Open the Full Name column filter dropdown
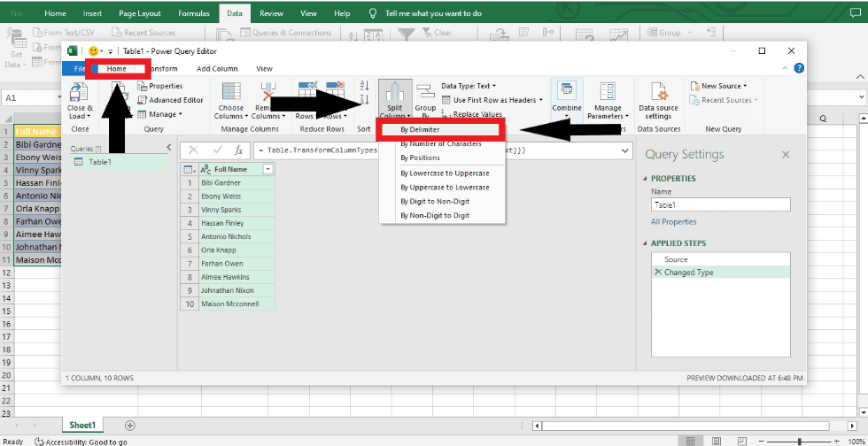Image resolution: width=868 pixels, height=446 pixels. pyautogui.click(x=267, y=169)
